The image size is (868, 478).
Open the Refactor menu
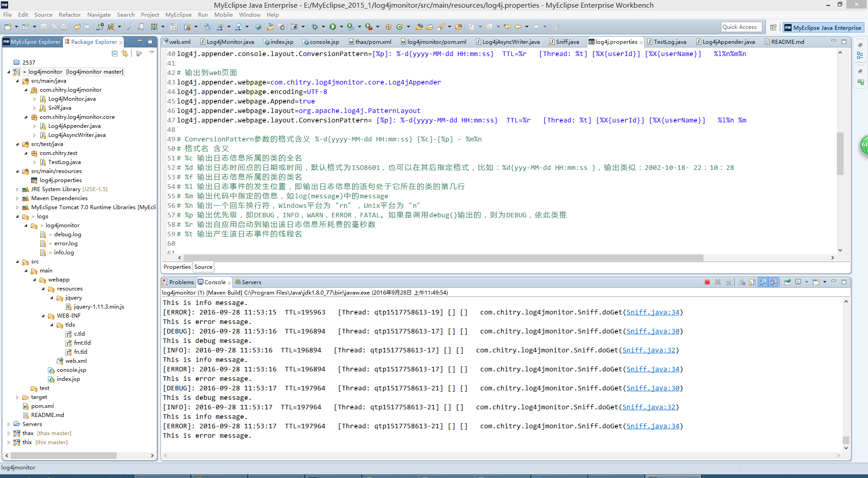pos(70,15)
